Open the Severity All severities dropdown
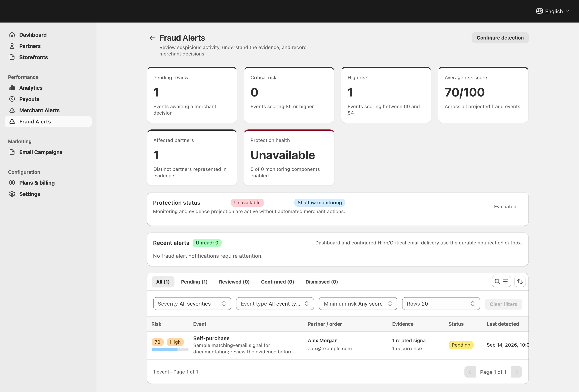This screenshot has height=392, width=579. click(192, 304)
